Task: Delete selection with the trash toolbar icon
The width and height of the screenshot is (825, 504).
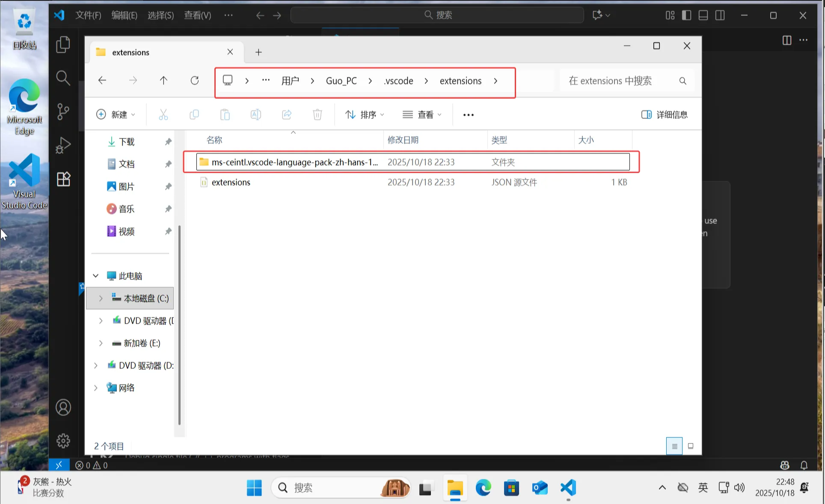Action: 317,114
